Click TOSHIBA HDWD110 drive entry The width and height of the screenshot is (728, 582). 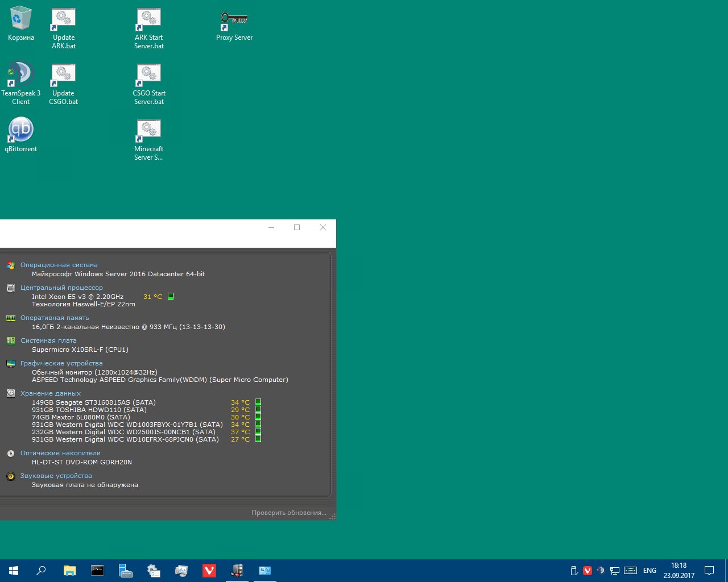[89, 410]
